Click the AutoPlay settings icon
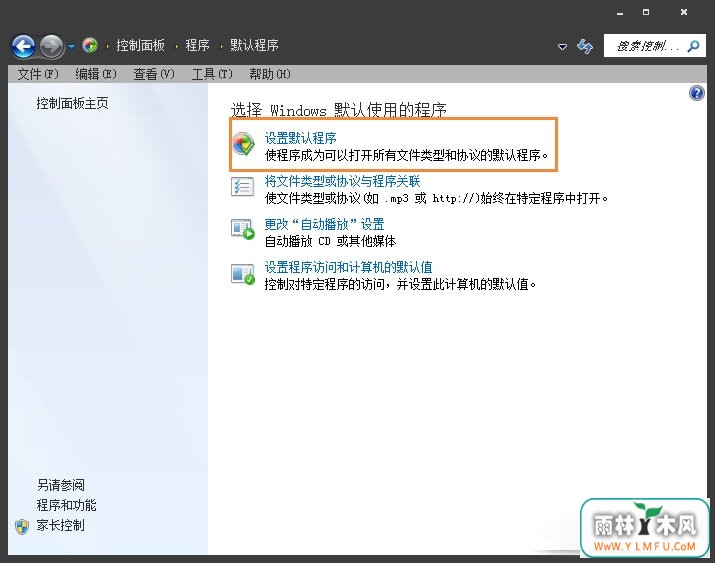 (x=243, y=229)
